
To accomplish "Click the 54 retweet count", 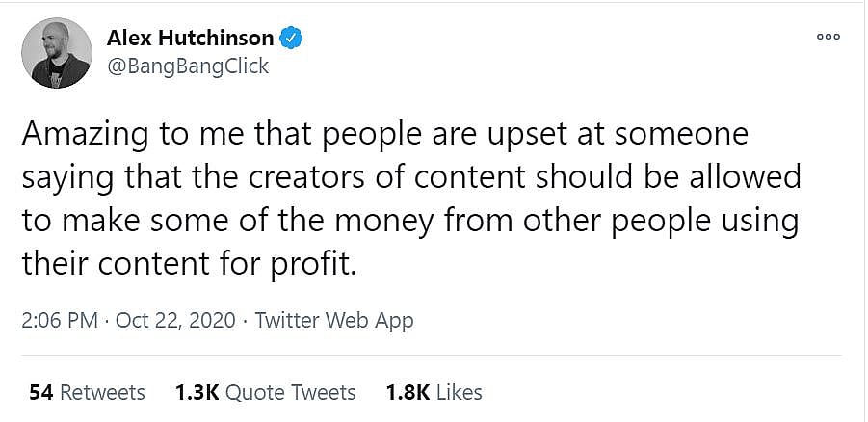I will coord(40,392).
